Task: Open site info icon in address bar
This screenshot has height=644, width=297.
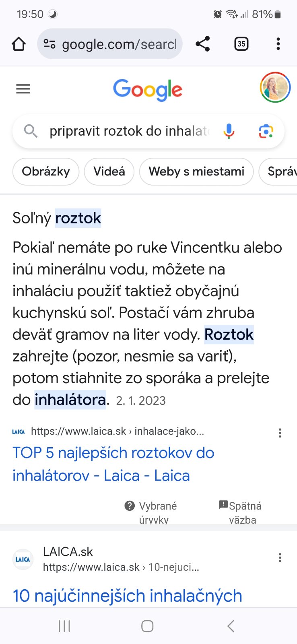Action: (49, 44)
